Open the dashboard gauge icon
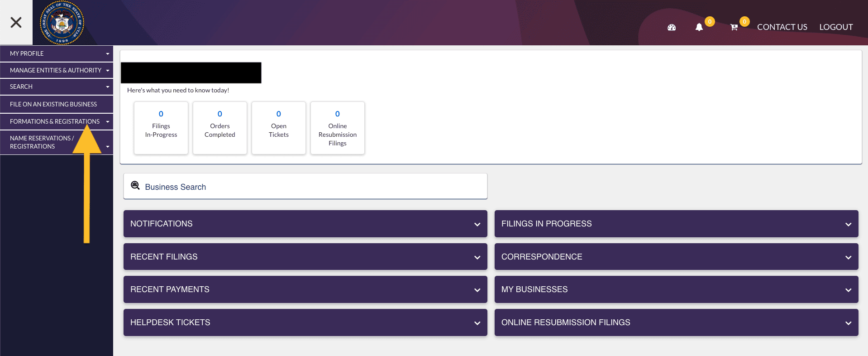 click(672, 28)
